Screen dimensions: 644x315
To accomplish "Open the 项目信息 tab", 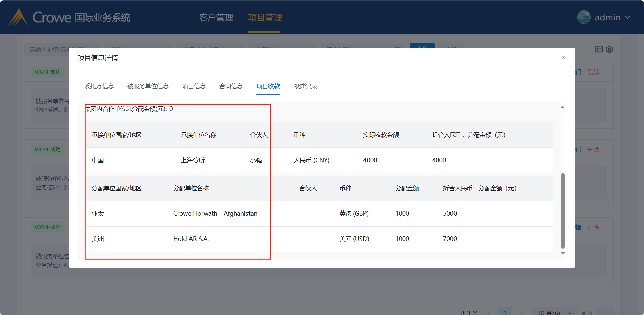I will (x=194, y=86).
